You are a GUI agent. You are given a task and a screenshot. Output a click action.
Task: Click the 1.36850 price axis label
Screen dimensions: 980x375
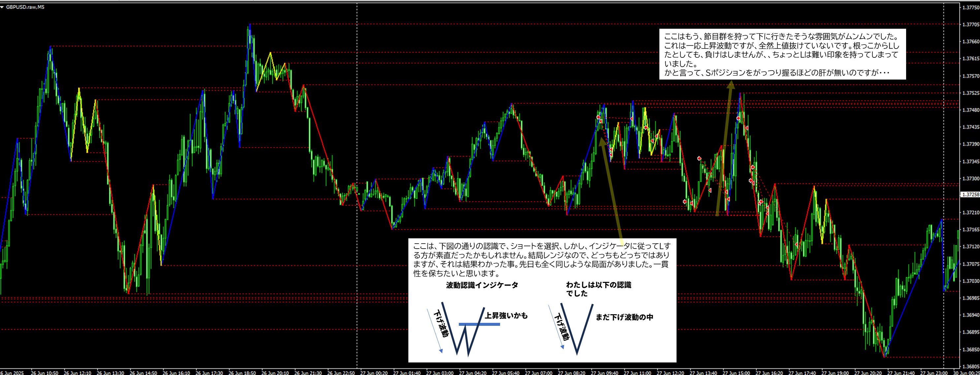pos(970,349)
